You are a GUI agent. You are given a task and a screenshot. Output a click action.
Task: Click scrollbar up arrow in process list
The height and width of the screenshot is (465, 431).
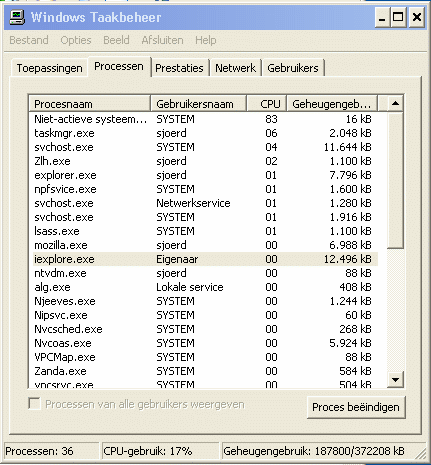[395, 103]
